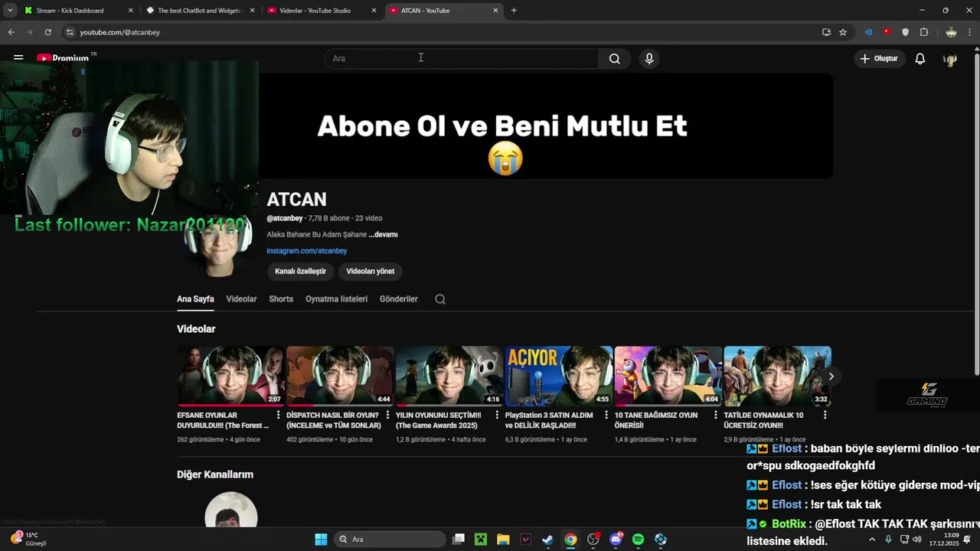Open options menu for 10 TANE BAĞIMSIZ OYUN video
Viewport: 980px width, 551px height.
click(x=715, y=415)
